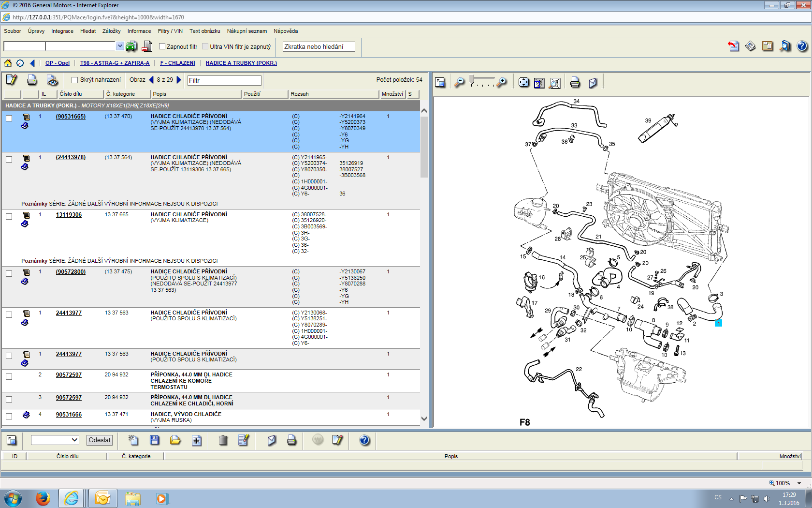Viewport: 812px width, 508px height.
Task: Tick the checkbox for part 13119306
Action: click(x=9, y=216)
